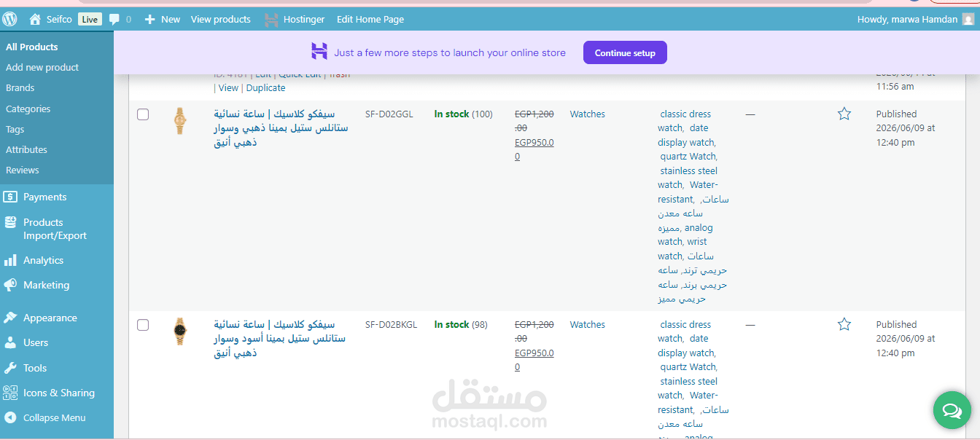The height and width of the screenshot is (440, 980).
Task: Open the WordPress logo menu
Action: 10,20
